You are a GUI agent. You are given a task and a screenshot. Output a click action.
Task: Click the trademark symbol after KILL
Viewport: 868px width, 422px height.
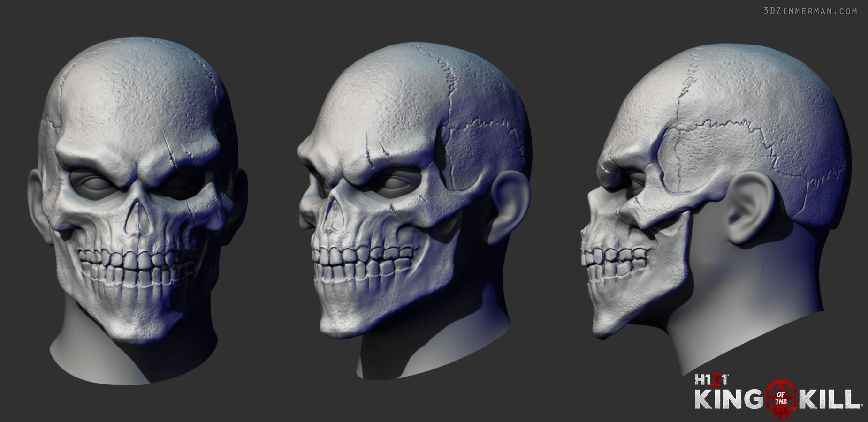pos(863,406)
